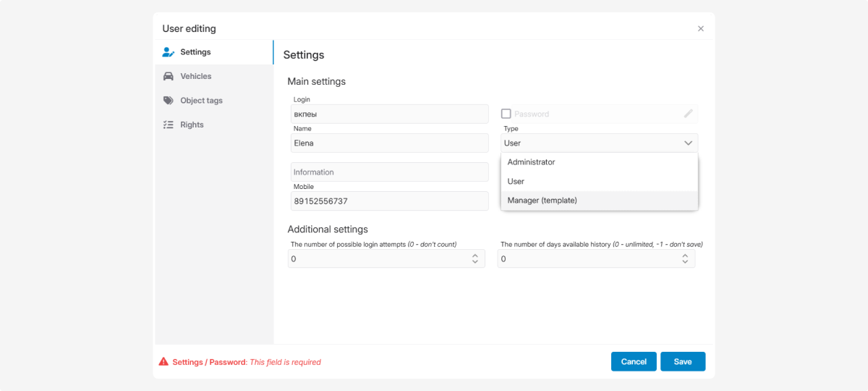Click the red warning triangle icon
The width and height of the screenshot is (868, 391).
tap(163, 361)
